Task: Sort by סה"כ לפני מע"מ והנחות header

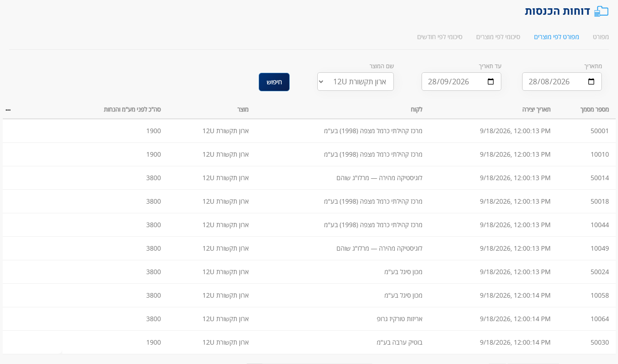Action: tap(132, 110)
